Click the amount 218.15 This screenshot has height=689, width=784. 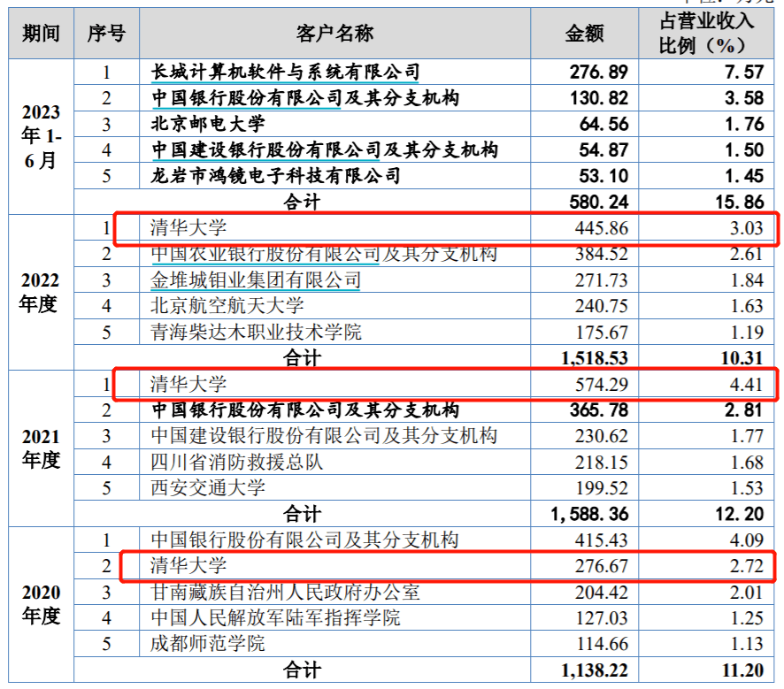coord(601,463)
